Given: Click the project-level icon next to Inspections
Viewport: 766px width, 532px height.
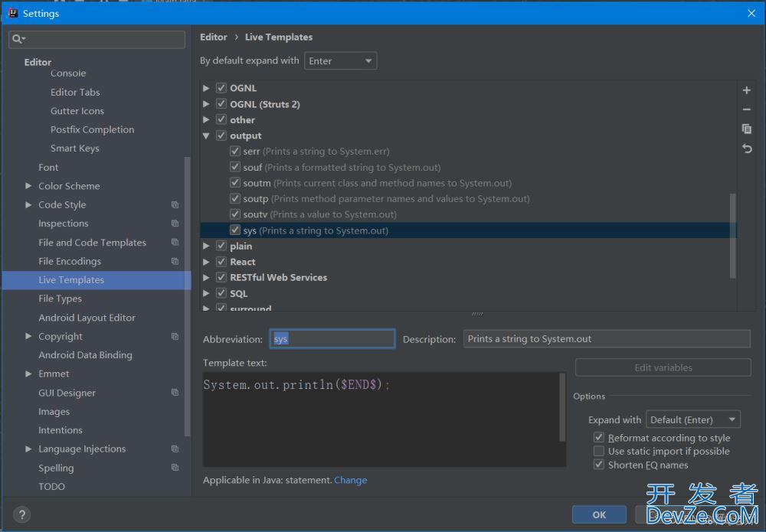Looking at the screenshot, I should coord(175,223).
